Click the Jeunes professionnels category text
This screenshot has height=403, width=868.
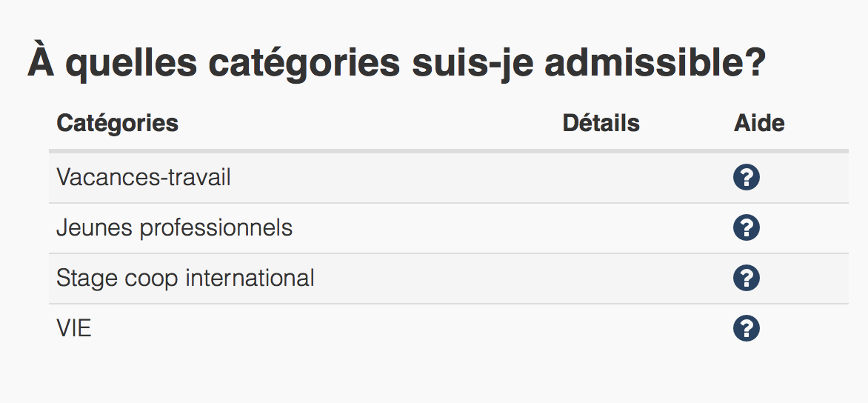(174, 228)
